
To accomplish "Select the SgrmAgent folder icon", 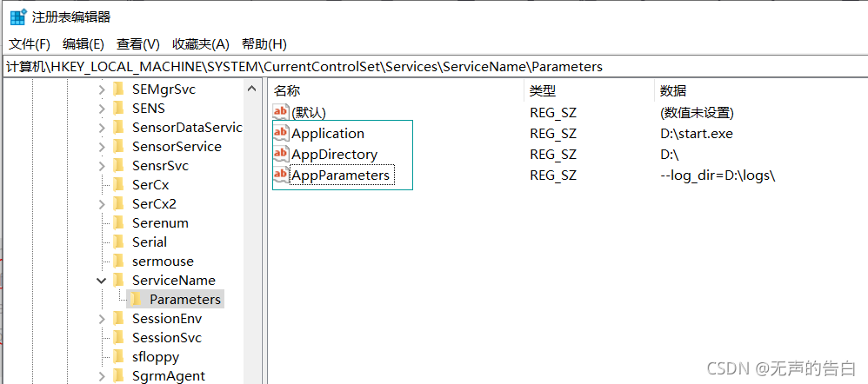I will coord(118,375).
